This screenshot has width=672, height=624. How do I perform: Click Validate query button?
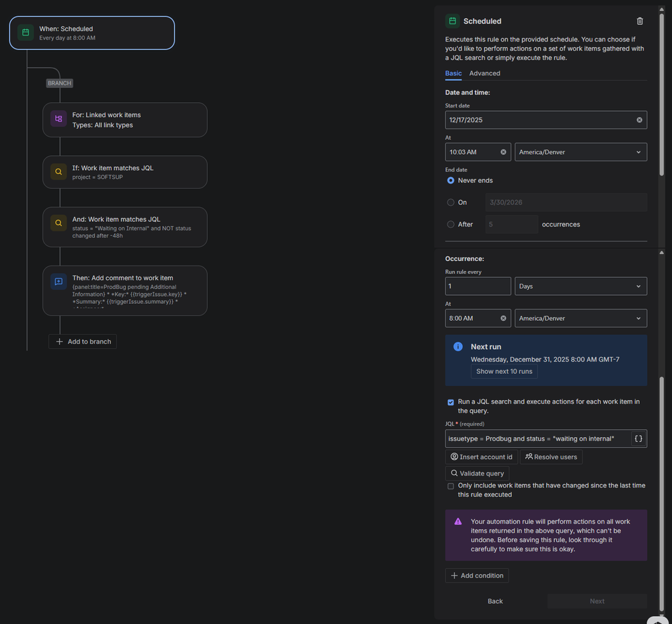pyautogui.click(x=477, y=473)
